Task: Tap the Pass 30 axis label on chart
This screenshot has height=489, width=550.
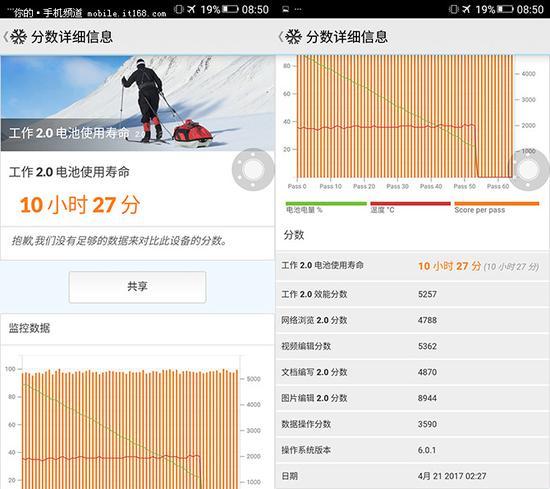Action: tap(397, 186)
